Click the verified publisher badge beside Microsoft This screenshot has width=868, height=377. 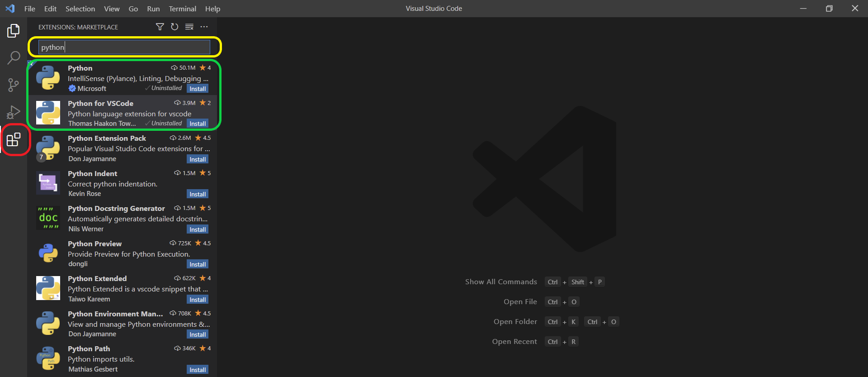point(72,89)
